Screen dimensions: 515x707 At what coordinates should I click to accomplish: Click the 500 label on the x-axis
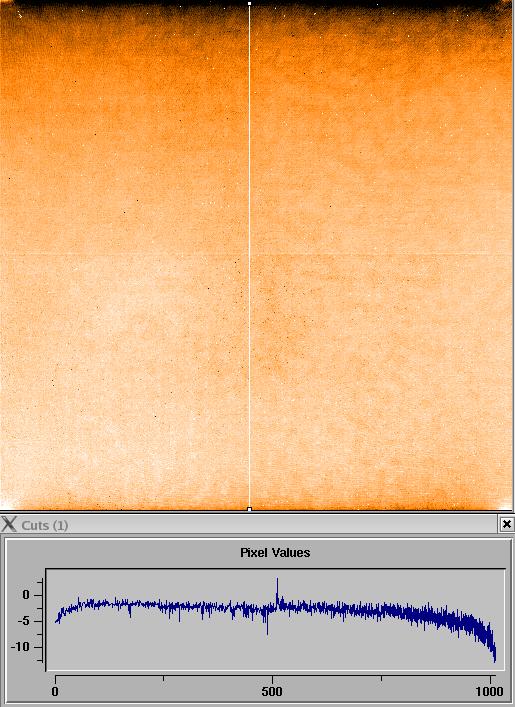coord(272,691)
